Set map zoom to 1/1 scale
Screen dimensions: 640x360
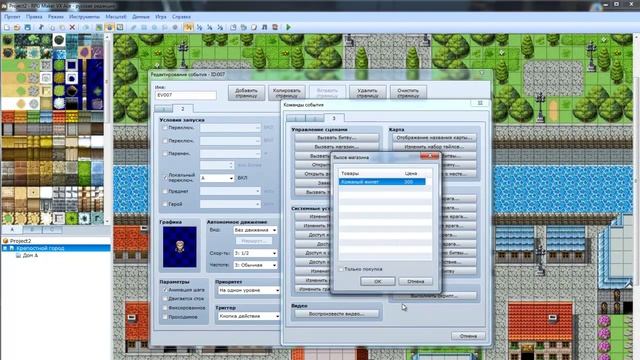(188, 27)
